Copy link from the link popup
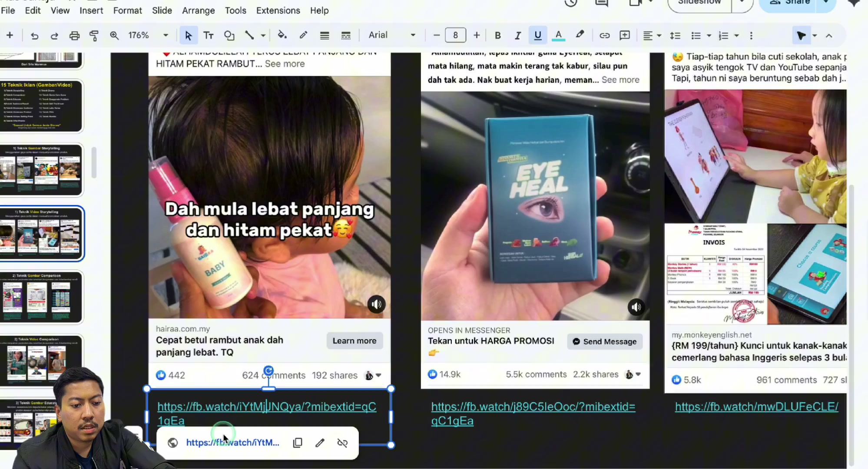Screen dimensions: 868x469 tap(298, 443)
